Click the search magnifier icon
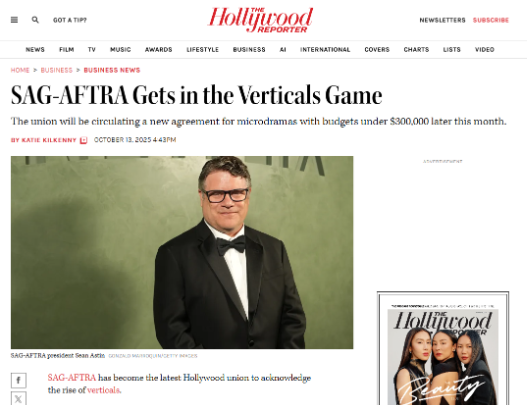This screenshot has width=527, height=405. pos(35,20)
